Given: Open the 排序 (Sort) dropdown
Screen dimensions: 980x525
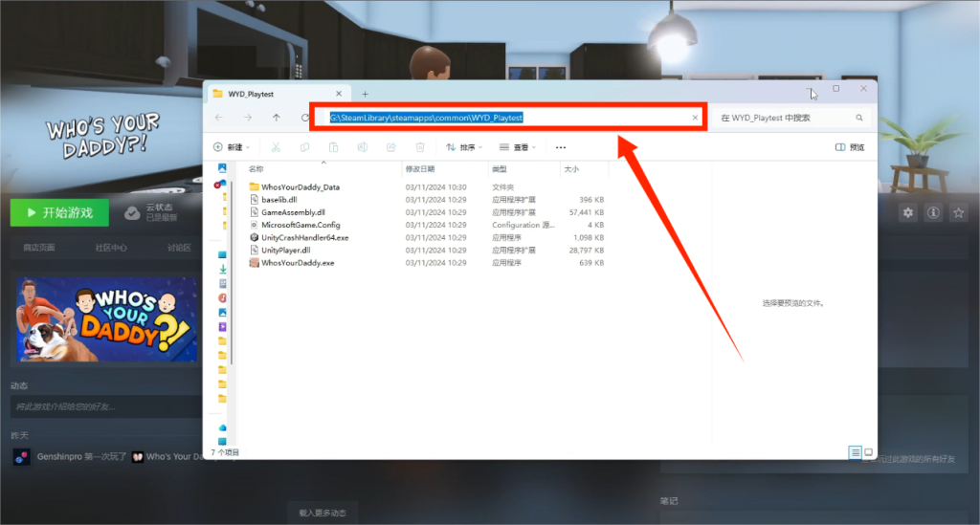Looking at the screenshot, I should [464, 147].
